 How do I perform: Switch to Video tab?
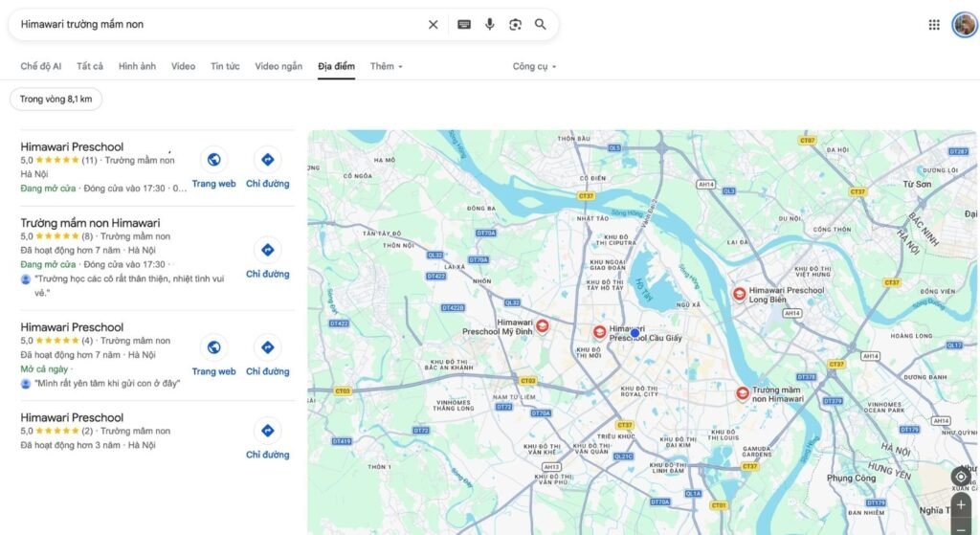(x=183, y=66)
